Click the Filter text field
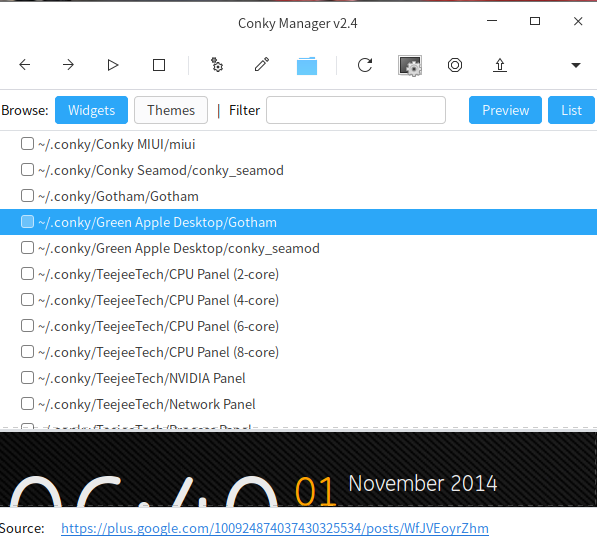The width and height of the screenshot is (597, 540). coord(356,110)
